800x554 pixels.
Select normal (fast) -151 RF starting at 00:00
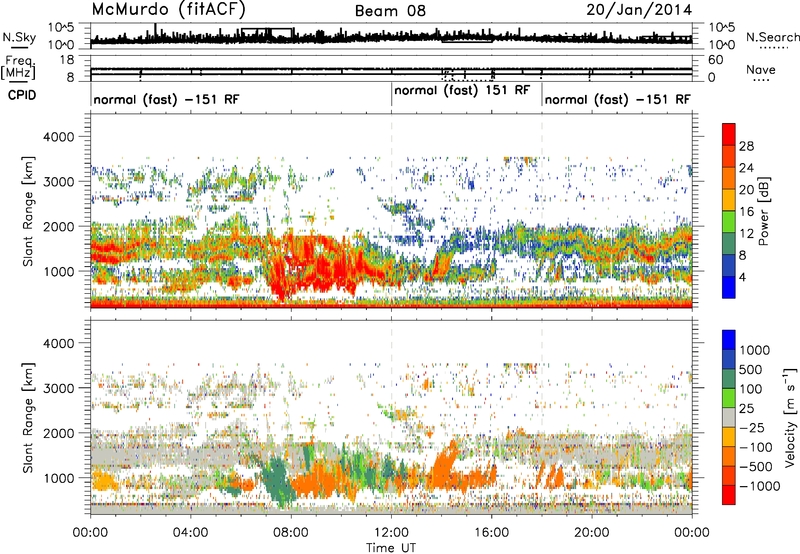tap(166, 99)
